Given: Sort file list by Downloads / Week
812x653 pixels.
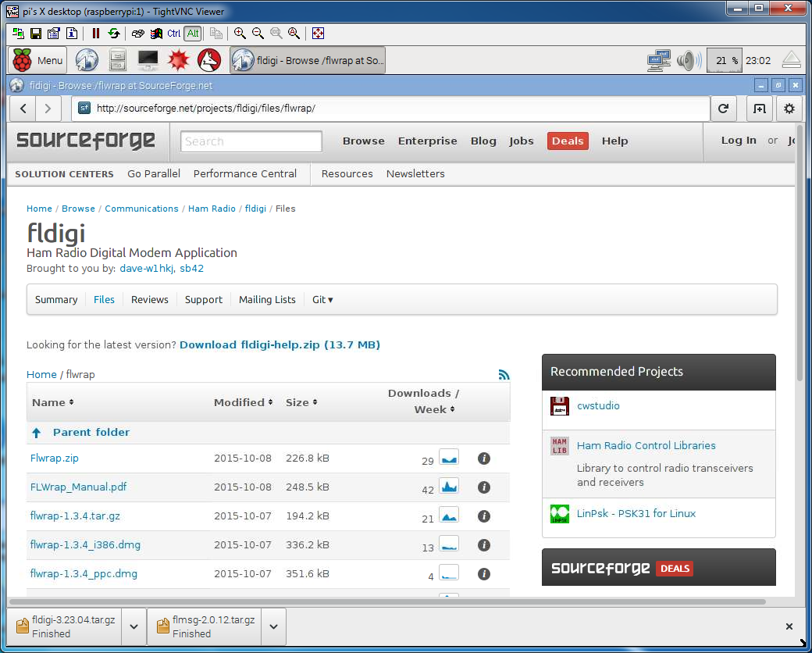Looking at the screenshot, I should 423,401.
